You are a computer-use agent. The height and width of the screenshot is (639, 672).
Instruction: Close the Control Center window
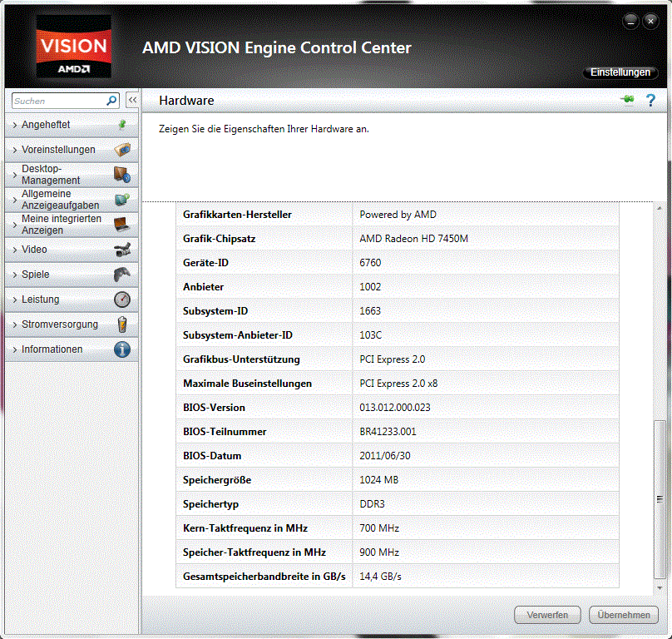[x=650, y=21]
